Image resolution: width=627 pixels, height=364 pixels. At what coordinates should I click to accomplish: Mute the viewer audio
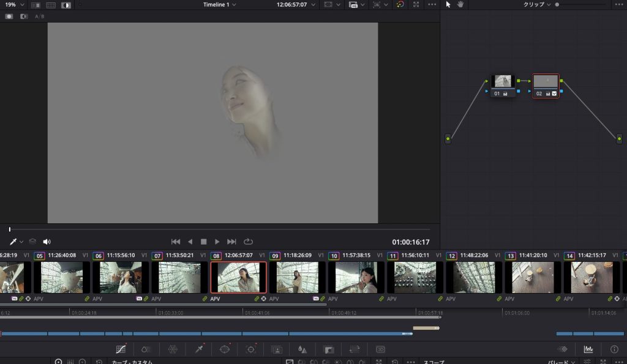pyautogui.click(x=47, y=242)
